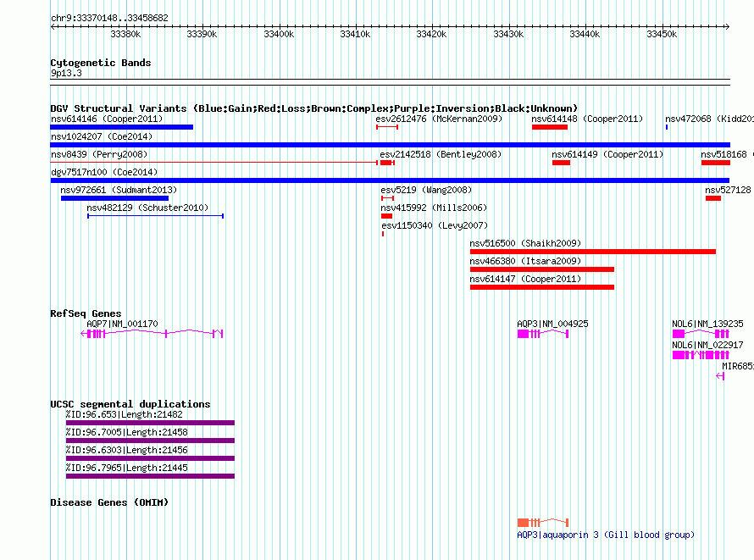Click the nsv614146 (Cooper2011) gain bar
This screenshot has height=560, width=754.
point(122,127)
